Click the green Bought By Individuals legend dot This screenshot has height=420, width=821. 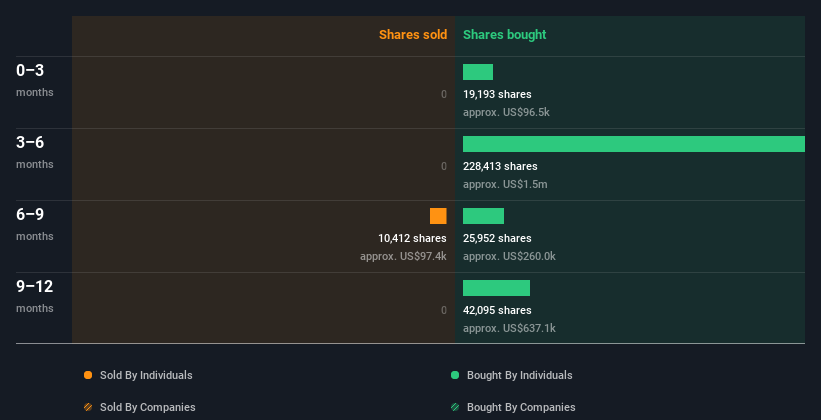[455, 375]
